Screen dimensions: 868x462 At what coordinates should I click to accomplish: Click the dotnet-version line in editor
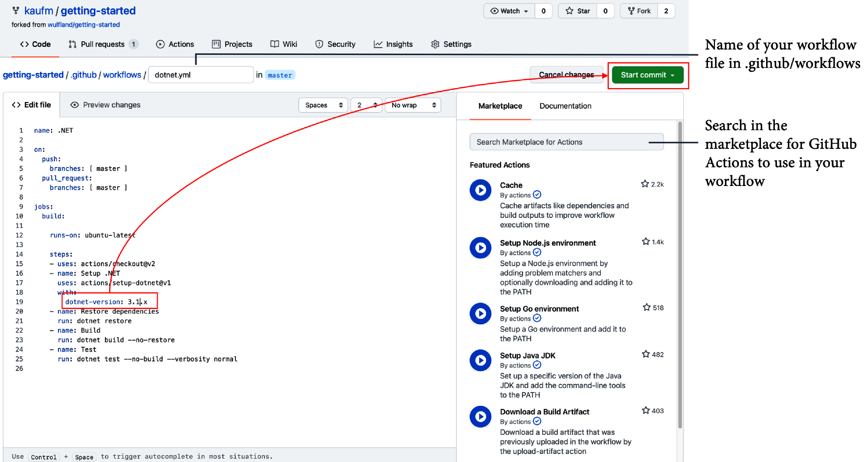pos(106,302)
